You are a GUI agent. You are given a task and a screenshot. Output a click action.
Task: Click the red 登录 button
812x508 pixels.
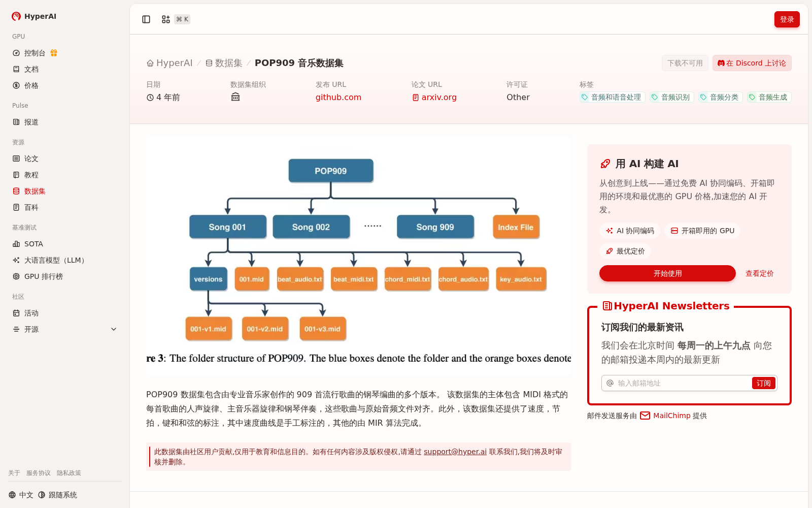click(x=787, y=19)
